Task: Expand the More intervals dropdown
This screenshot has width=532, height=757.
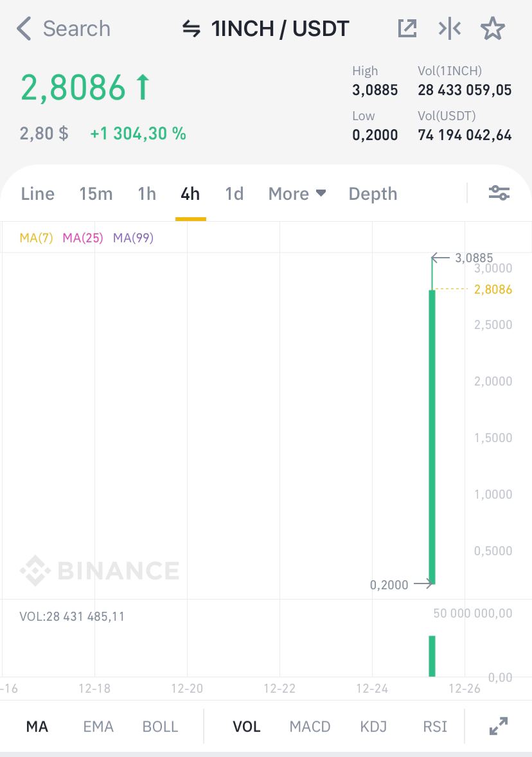Action: pyautogui.click(x=297, y=194)
